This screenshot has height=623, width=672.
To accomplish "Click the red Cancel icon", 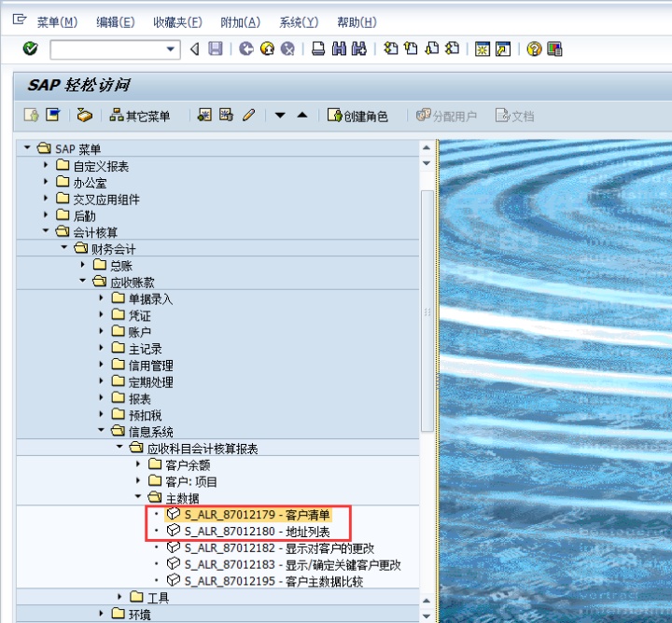I will 287,48.
